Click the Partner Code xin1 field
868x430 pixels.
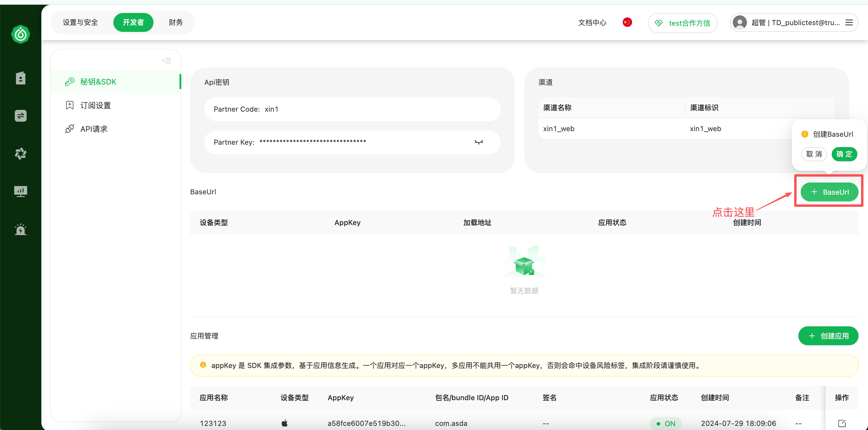click(352, 109)
